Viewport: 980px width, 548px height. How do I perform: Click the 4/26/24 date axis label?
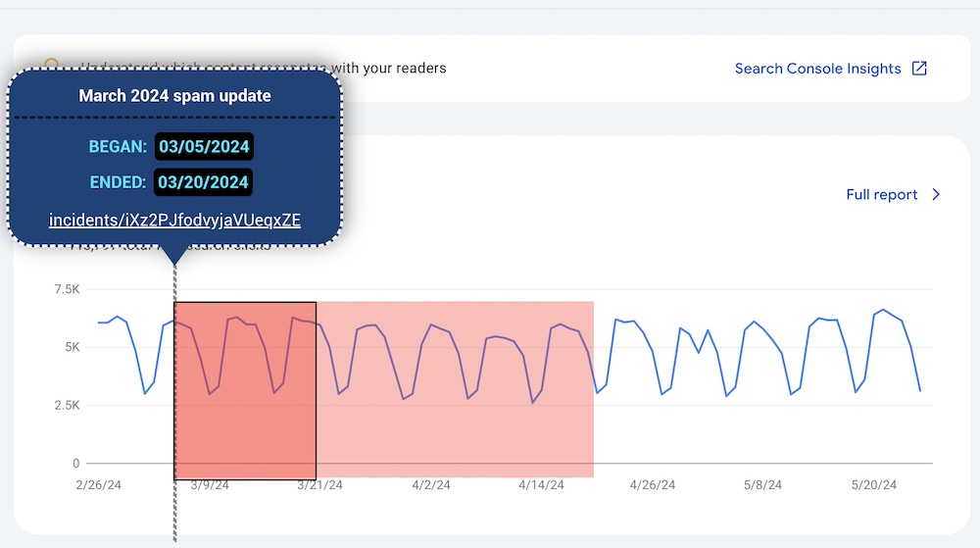[x=653, y=485]
